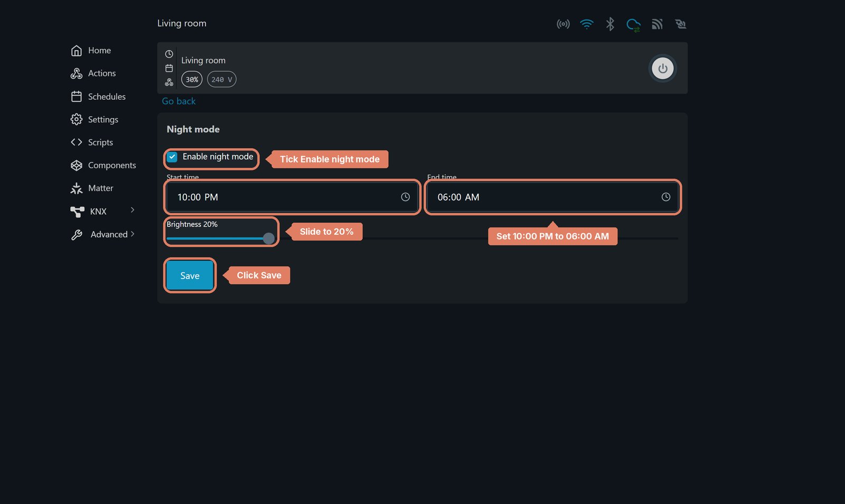Click the access point broadcast status icon

[x=563, y=24]
